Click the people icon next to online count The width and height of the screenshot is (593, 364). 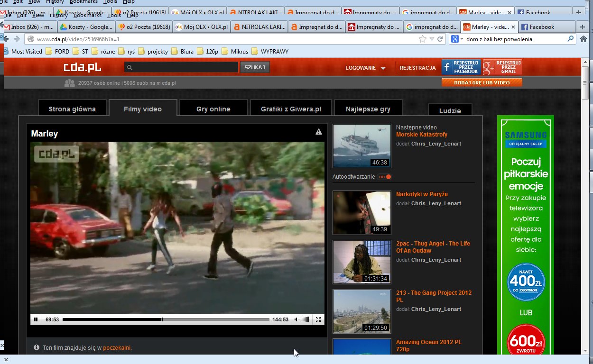(69, 83)
